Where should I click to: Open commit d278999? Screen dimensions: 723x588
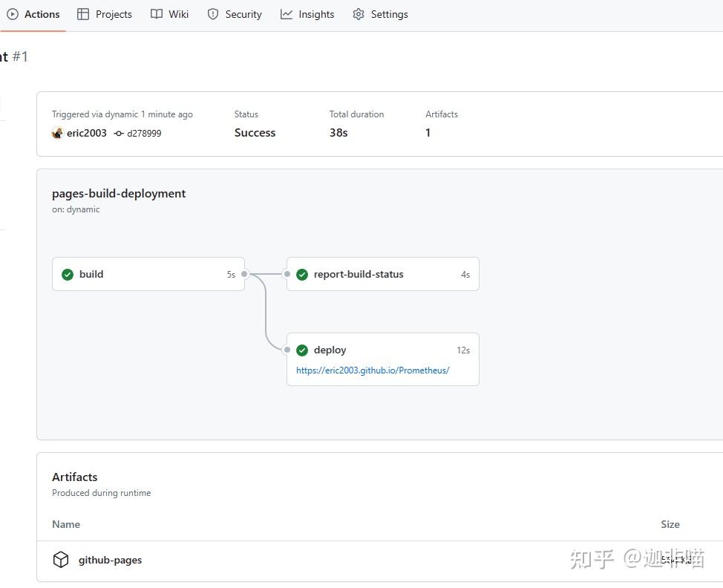pos(144,134)
